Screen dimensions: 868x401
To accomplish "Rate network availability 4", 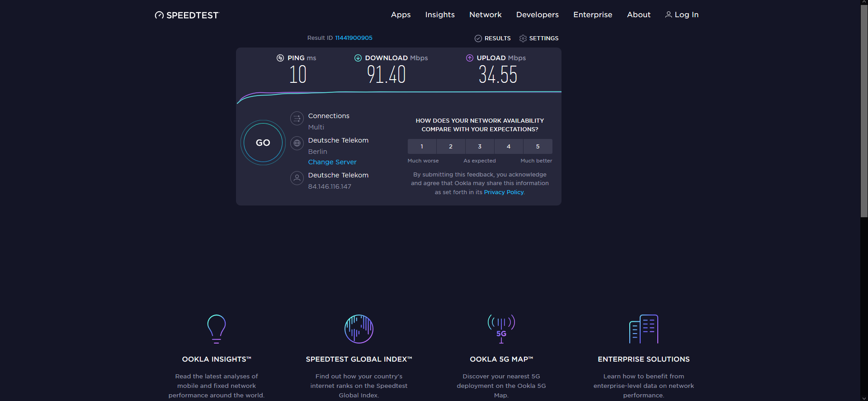I will point(509,147).
